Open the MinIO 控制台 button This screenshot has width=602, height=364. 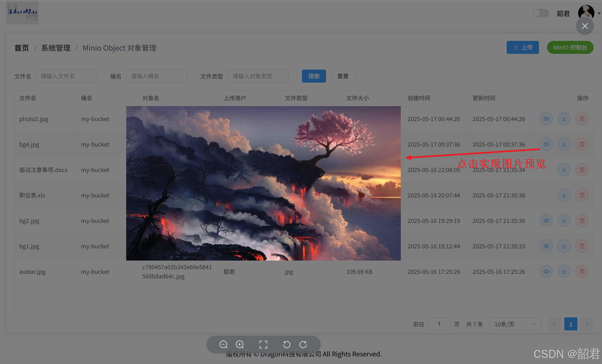tap(570, 48)
